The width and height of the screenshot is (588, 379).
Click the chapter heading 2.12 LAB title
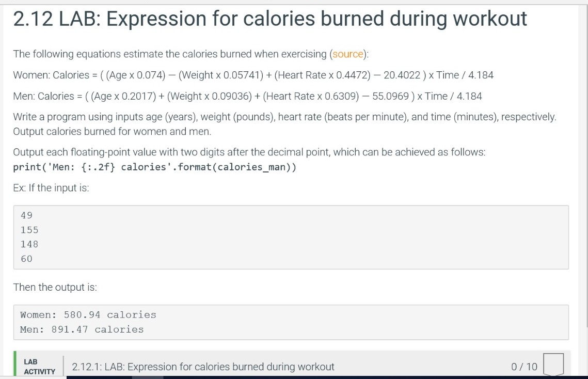269,19
